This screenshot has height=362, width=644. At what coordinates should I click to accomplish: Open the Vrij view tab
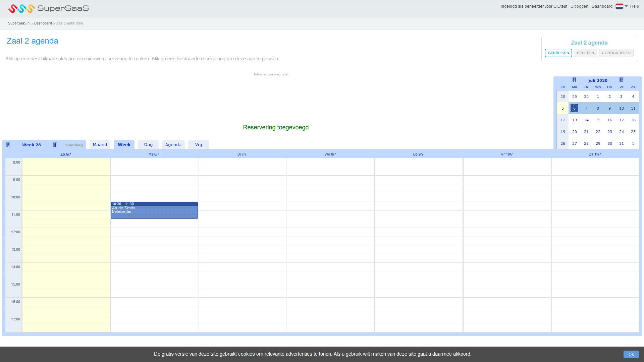[199, 145]
